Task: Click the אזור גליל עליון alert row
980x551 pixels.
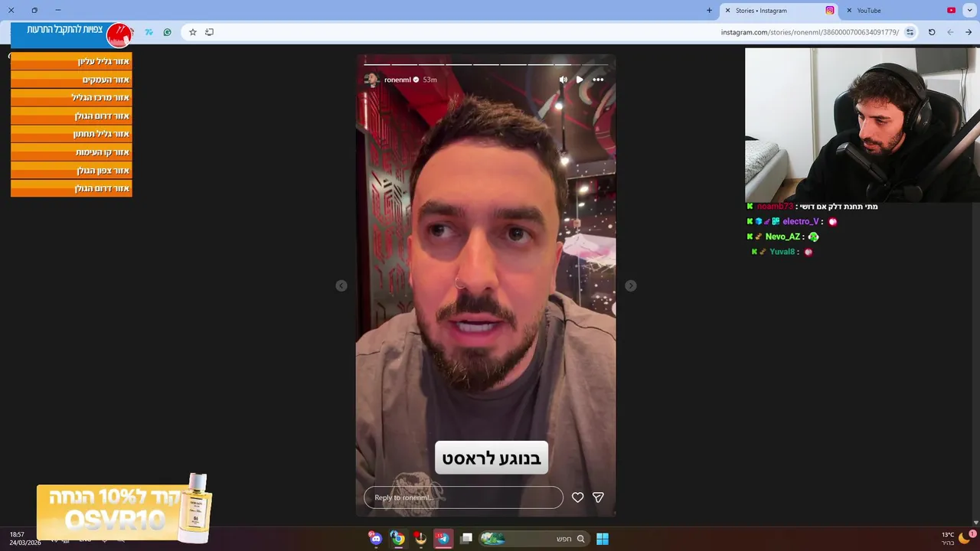Action: point(71,61)
